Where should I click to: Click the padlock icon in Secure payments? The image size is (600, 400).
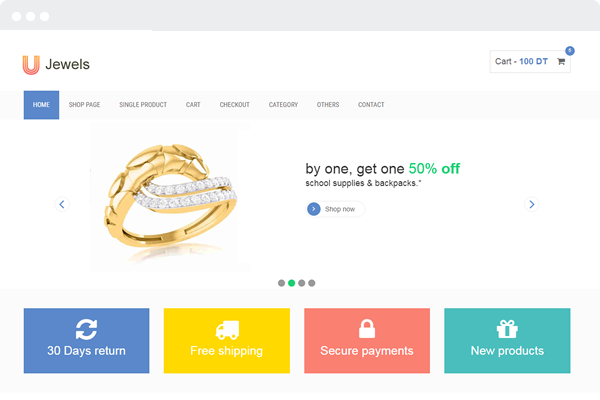tap(367, 328)
